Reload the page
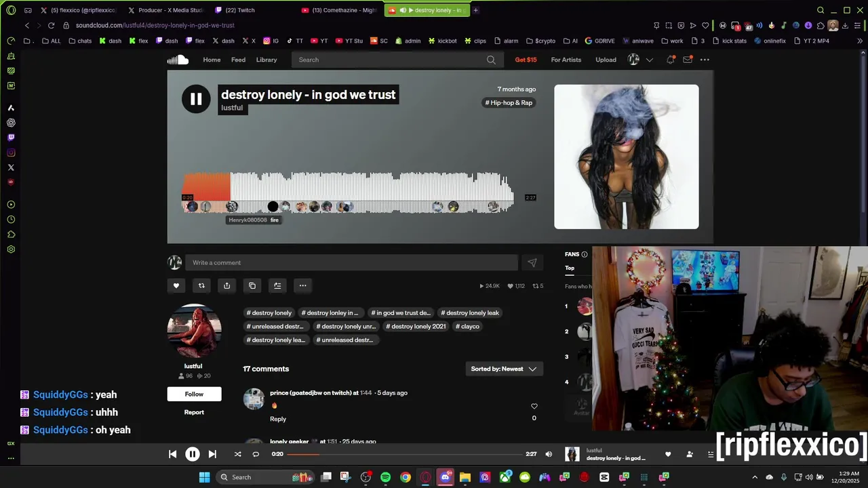The height and width of the screenshot is (488, 868). point(51,25)
